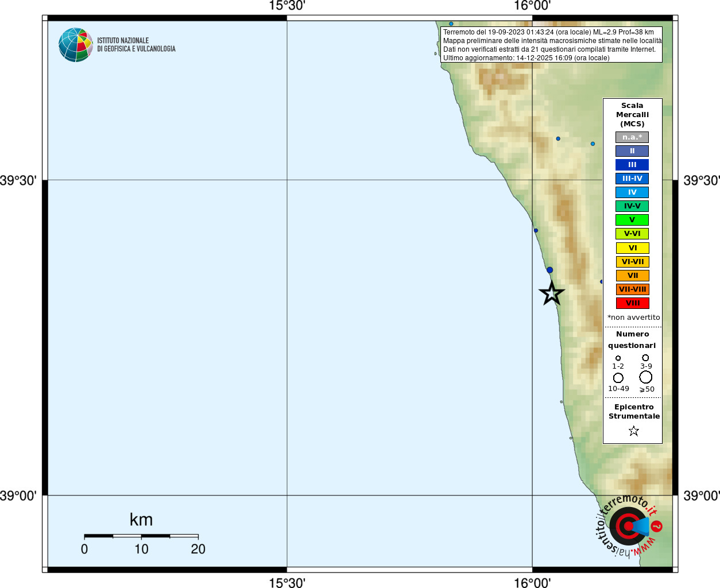Viewport: 720px width, 588px height.
Task: Click the bright green V legend swatch
Action: [x=632, y=220]
